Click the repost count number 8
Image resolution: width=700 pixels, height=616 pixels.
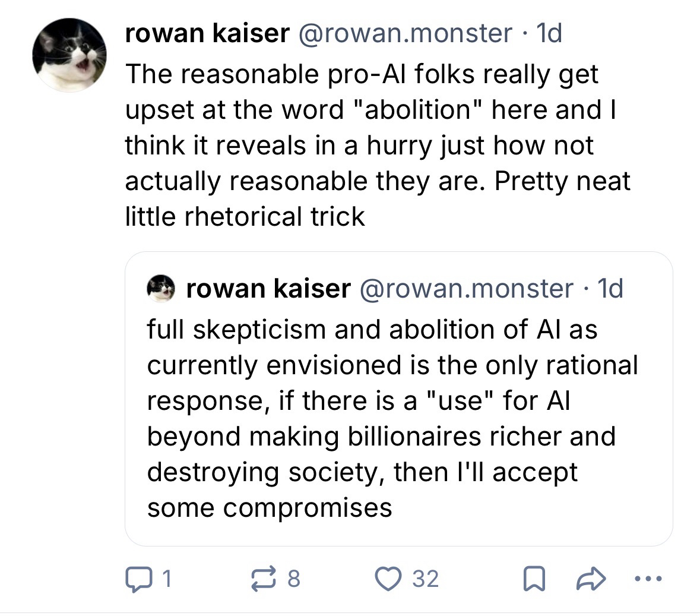pos(293,579)
